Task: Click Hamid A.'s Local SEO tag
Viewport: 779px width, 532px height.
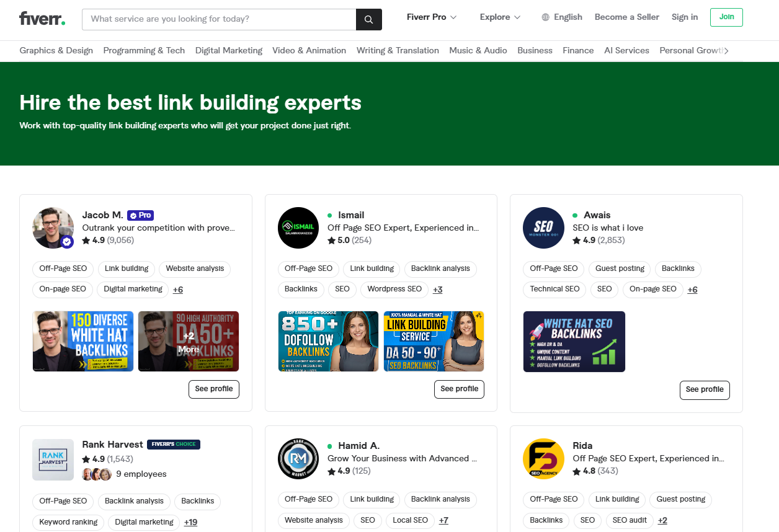Action: pos(410,520)
